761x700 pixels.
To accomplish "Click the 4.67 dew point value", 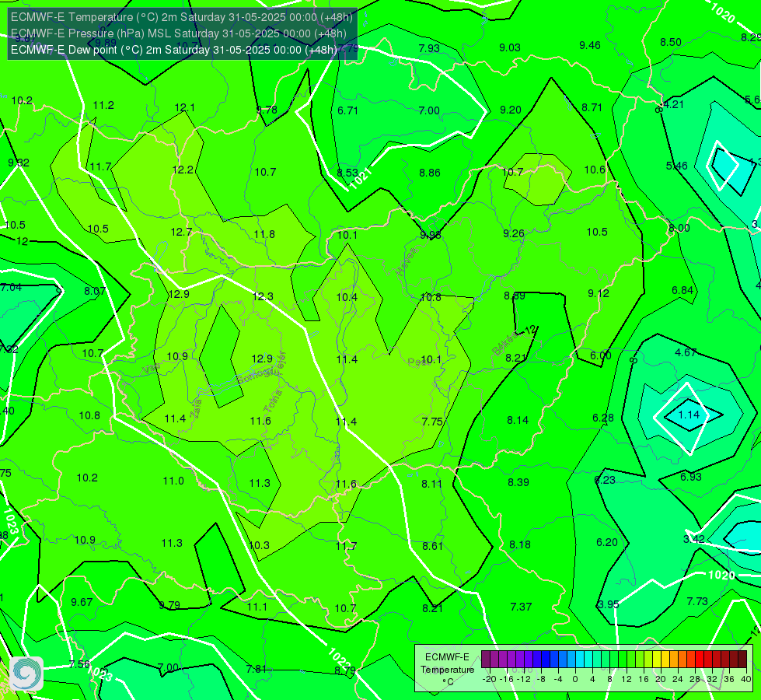I will 686,352.
